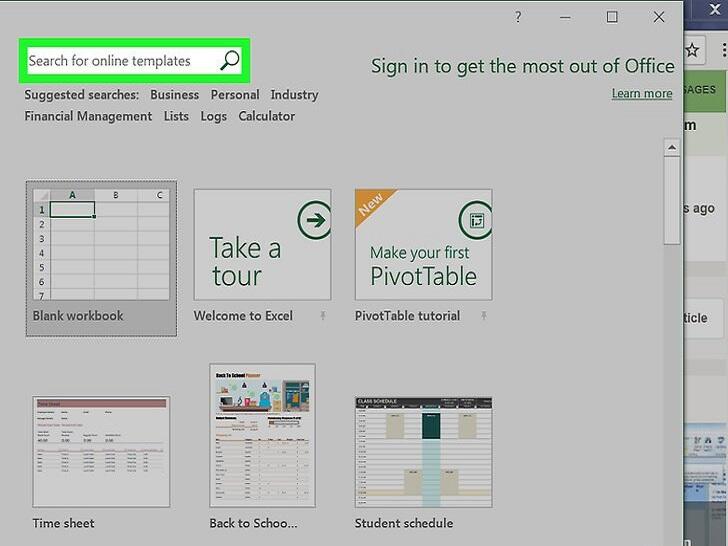
Task: Click the Time sheet label
Action: pos(64,523)
